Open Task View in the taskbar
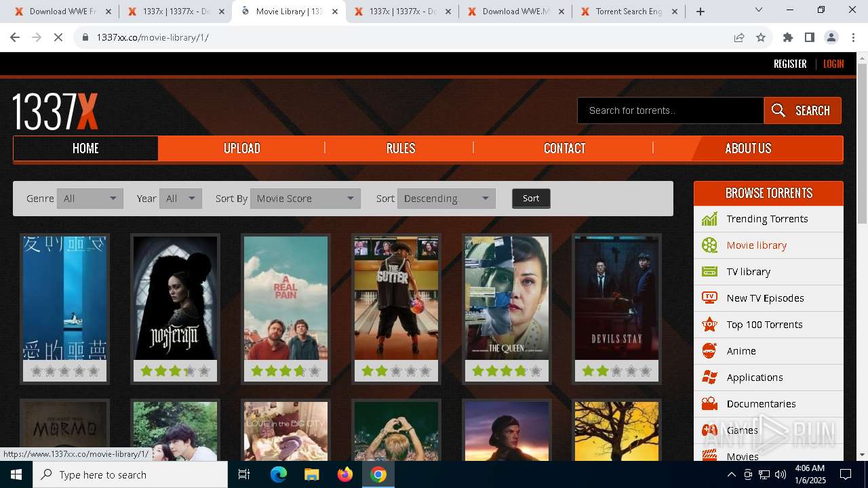Image resolution: width=868 pixels, height=488 pixels. click(244, 474)
